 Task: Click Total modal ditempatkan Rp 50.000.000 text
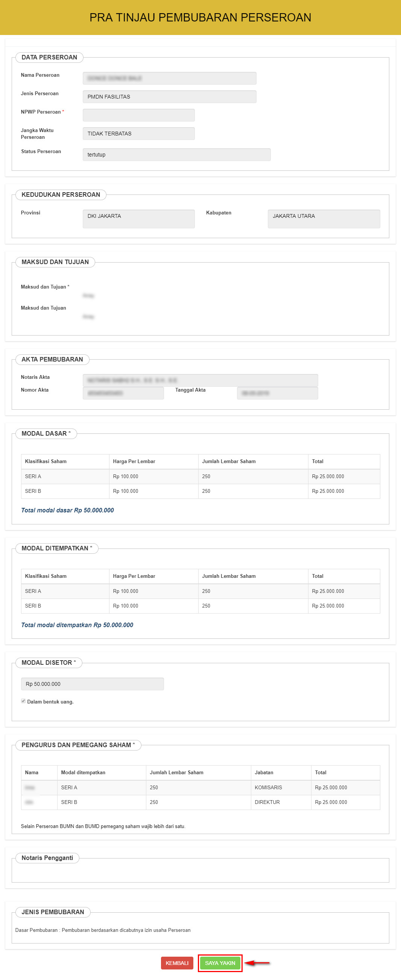coord(77,624)
